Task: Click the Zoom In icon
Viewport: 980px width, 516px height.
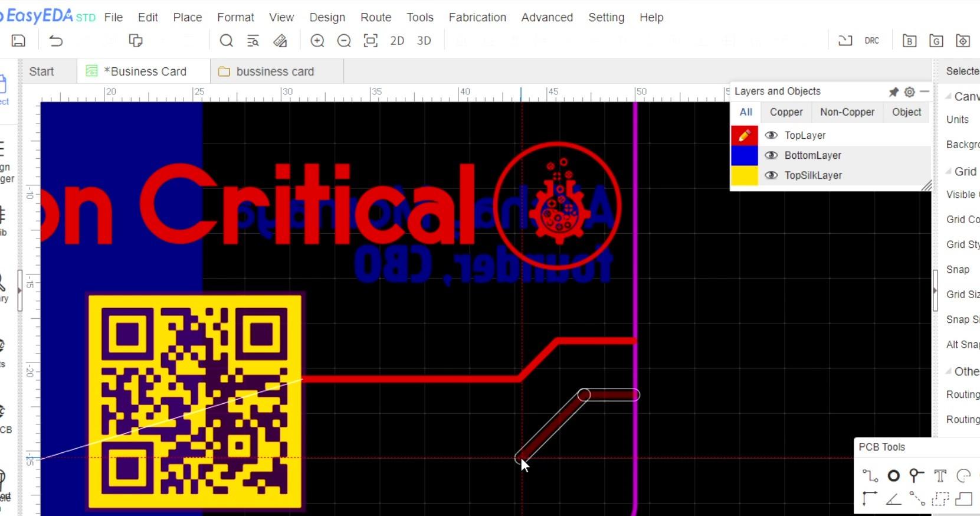Action: pyautogui.click(x=317, y=41)
